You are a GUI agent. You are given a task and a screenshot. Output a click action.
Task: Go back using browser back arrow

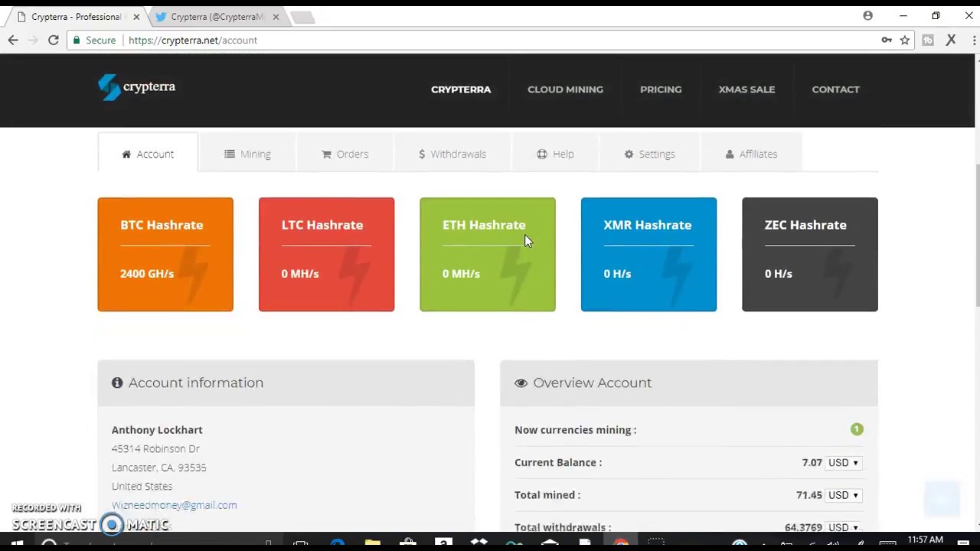(x=13, y=40)
